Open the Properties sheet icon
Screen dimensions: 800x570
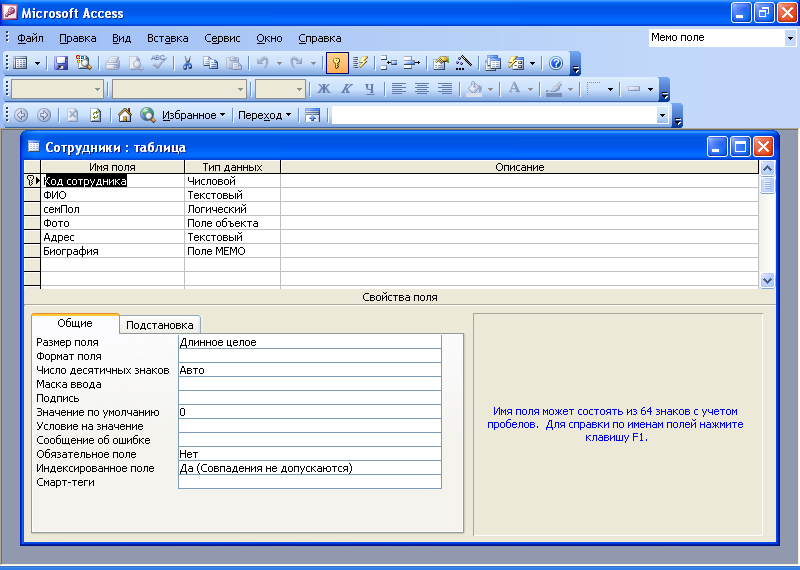441,63
